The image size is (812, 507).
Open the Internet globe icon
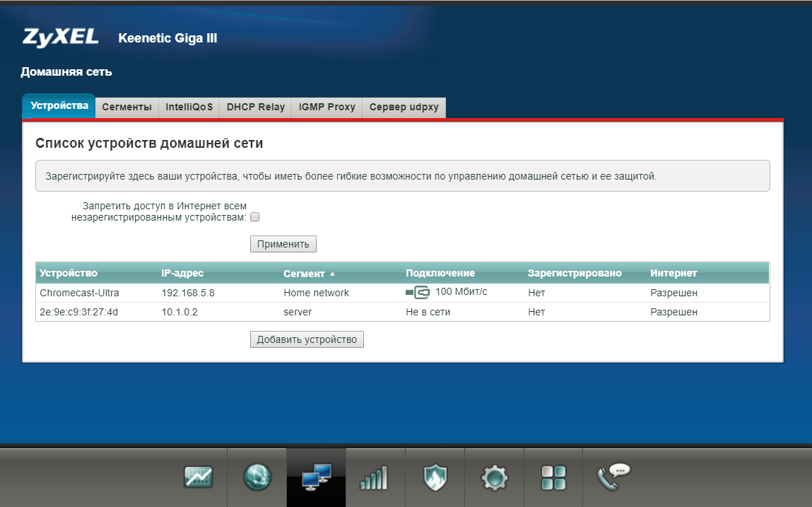pos(257,478)
